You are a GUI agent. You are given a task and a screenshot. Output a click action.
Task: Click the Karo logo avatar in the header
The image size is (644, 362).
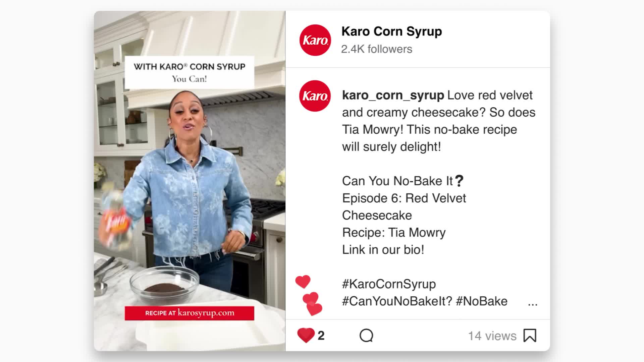(315, 40)
